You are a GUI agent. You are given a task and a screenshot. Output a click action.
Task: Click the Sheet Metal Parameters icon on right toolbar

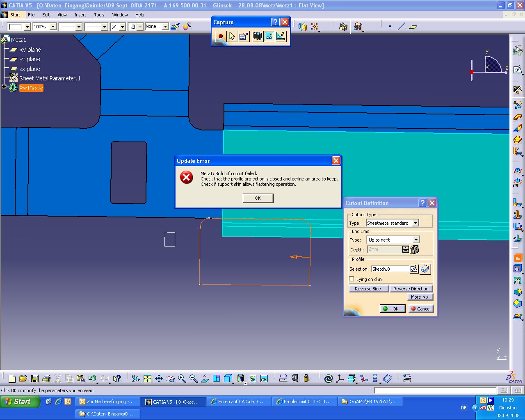point(518,89)
